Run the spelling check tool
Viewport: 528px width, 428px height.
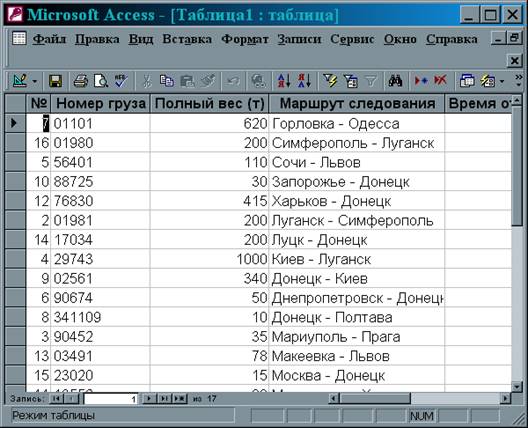(121, 81)
